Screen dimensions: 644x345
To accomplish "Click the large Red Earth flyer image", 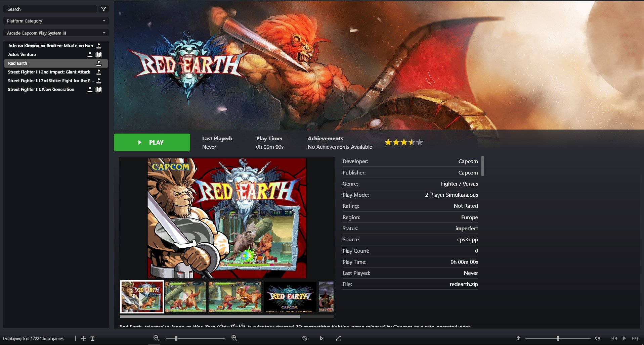I will [227, 218].
